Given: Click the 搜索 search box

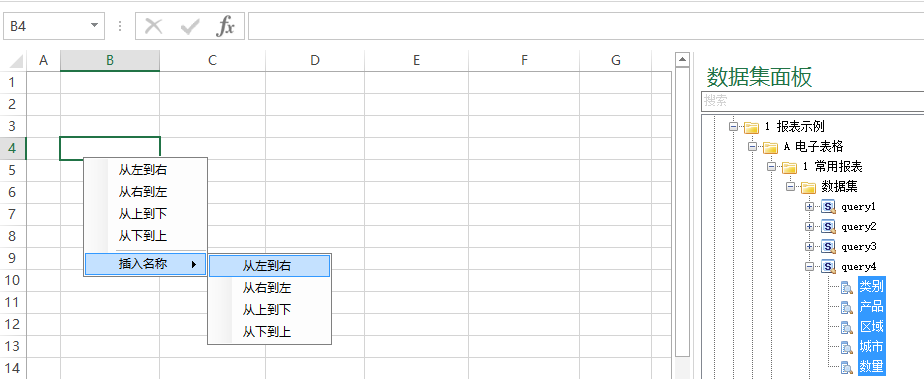Looking at the screenshot, I should tap(813, 101).
